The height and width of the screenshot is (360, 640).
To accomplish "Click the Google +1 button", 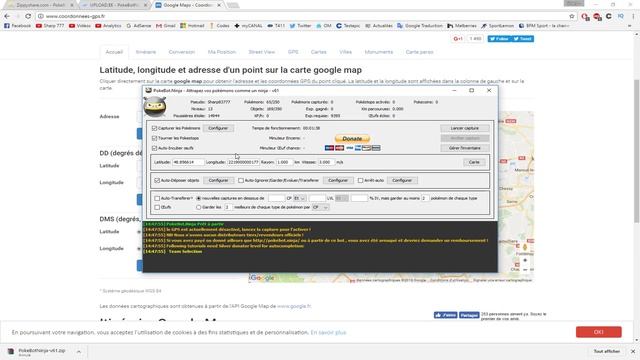I will 458,39.
